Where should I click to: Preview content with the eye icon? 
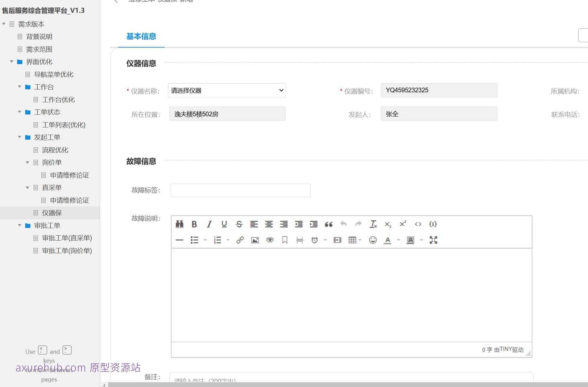pos(270,240)
